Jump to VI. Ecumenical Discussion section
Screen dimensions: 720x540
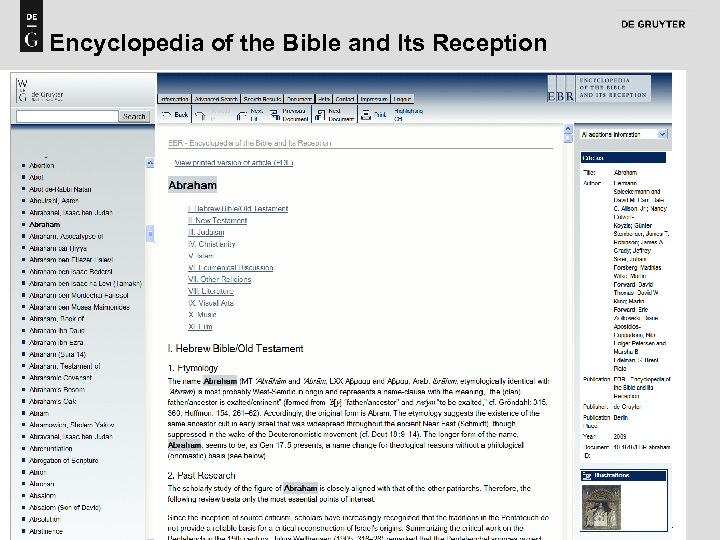(x=231, y=268)
